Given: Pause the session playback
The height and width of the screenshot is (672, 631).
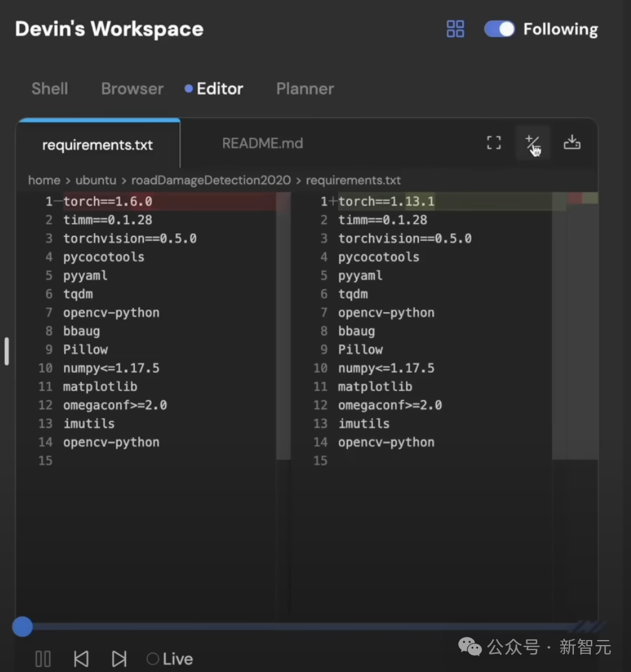Looking at the screenshot, I should coord(43,658).
